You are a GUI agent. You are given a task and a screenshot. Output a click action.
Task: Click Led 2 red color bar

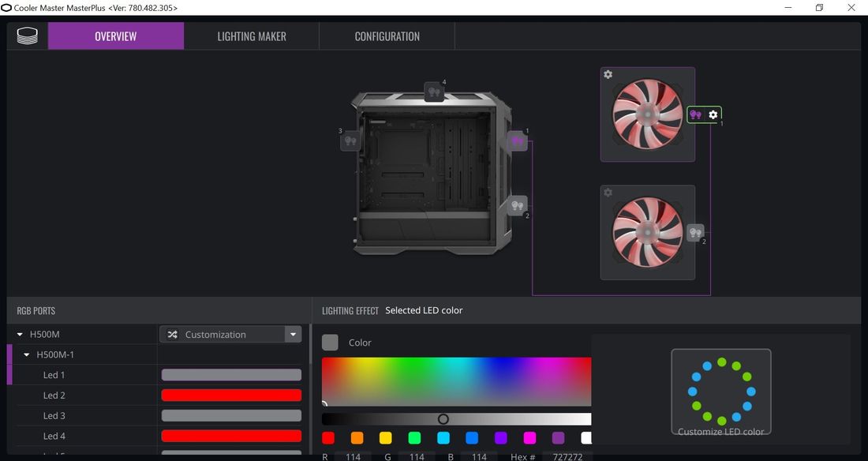pos(231,395)
